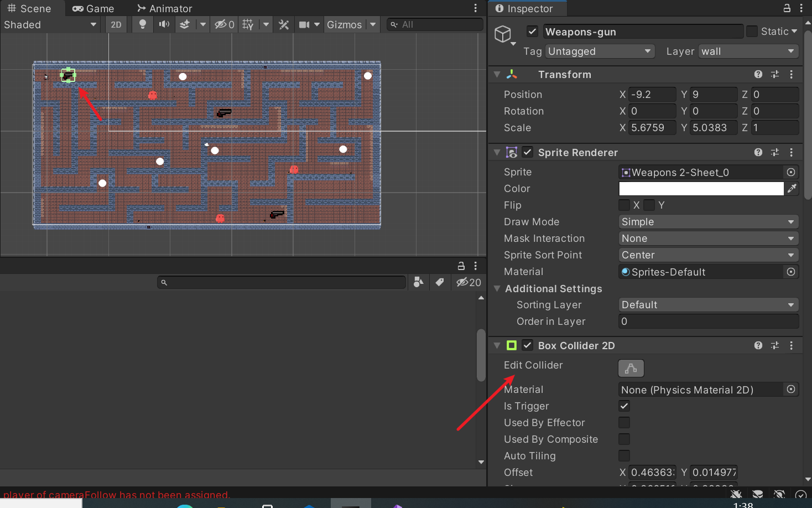Screen dimensions: 812x508
Task: Enable scene audio via the speaker icon
Action: click(163, 24)
